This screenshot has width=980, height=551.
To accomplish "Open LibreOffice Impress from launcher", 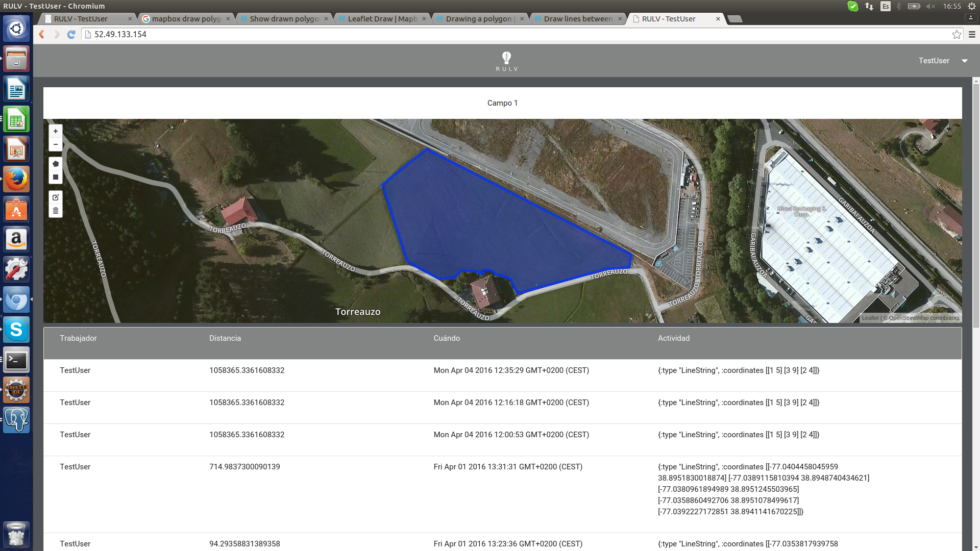I will (16, 149).
